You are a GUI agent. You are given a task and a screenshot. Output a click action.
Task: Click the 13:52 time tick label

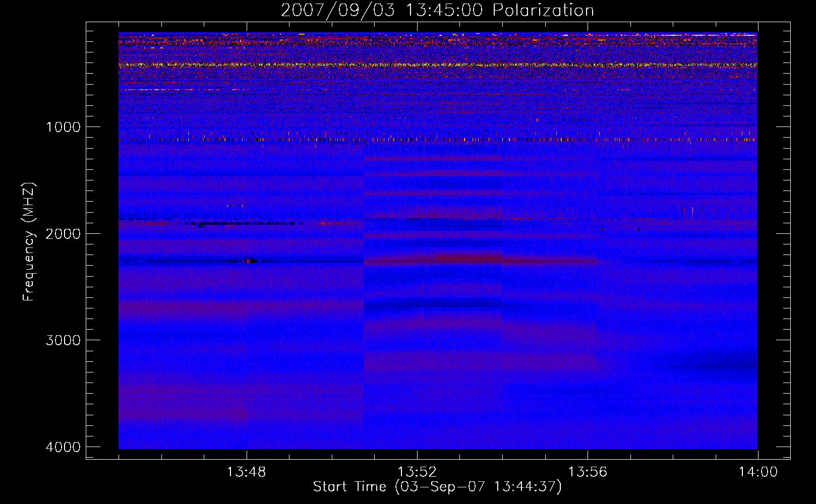point(417,472)
